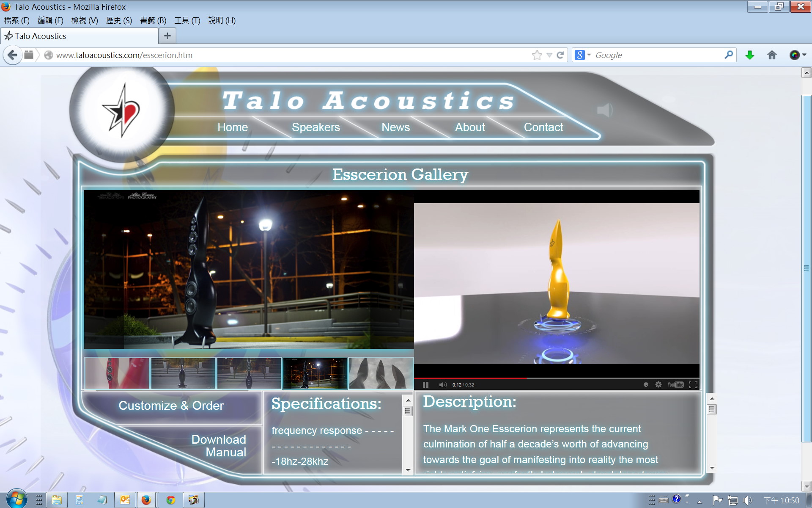Image resolution: width=812 pixels, height=508 pixels.
Task: Click Download Manual
Action: [x=219, y=446]
